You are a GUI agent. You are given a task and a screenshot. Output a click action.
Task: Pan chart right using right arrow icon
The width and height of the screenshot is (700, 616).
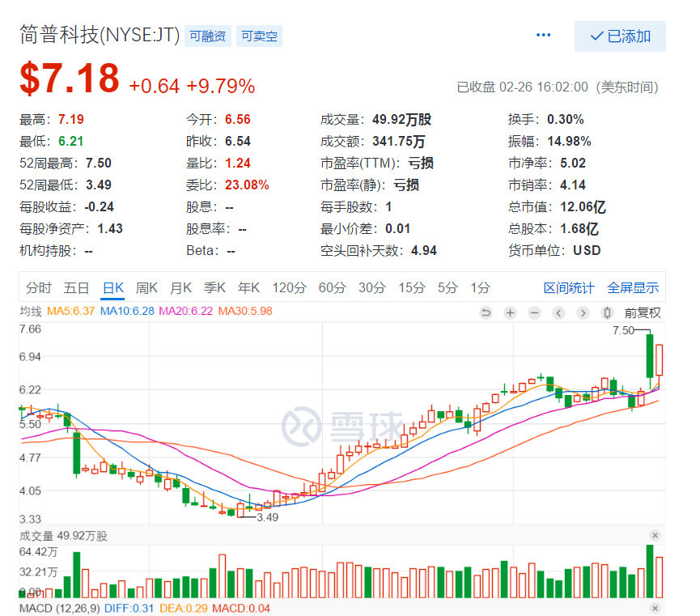583,312
